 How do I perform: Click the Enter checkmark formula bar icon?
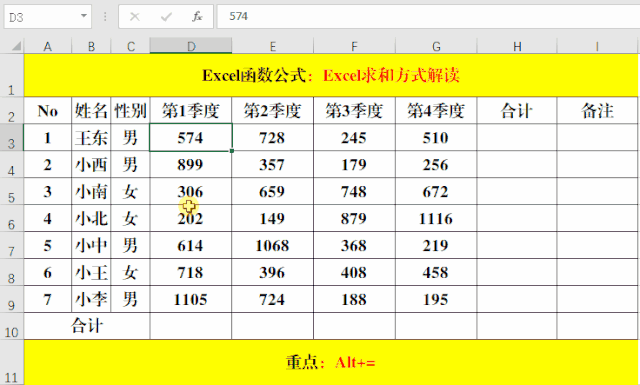click(166, 17)
